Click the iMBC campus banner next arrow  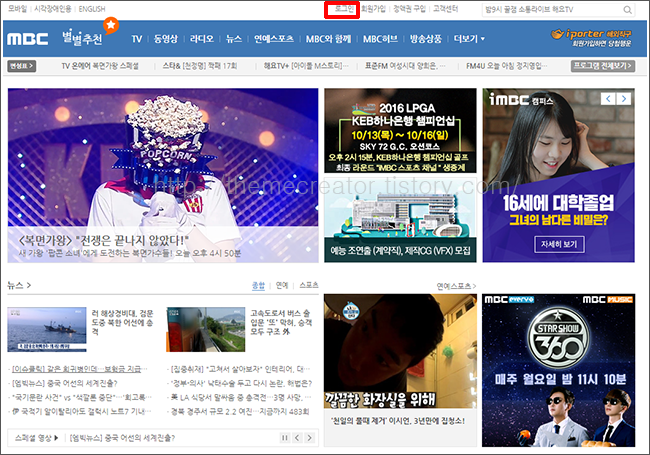(624, 99)
